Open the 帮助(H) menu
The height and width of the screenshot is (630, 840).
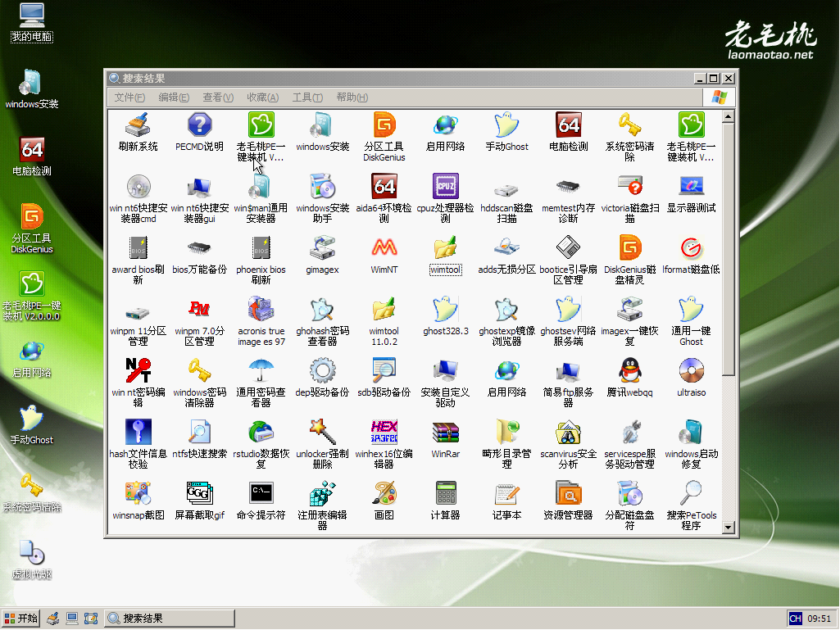pos(352,97)
